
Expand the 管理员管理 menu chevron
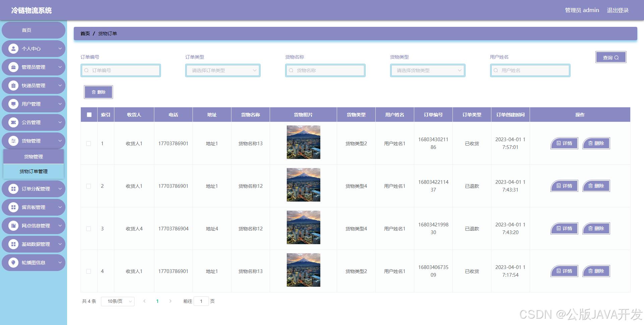(60, 67)
